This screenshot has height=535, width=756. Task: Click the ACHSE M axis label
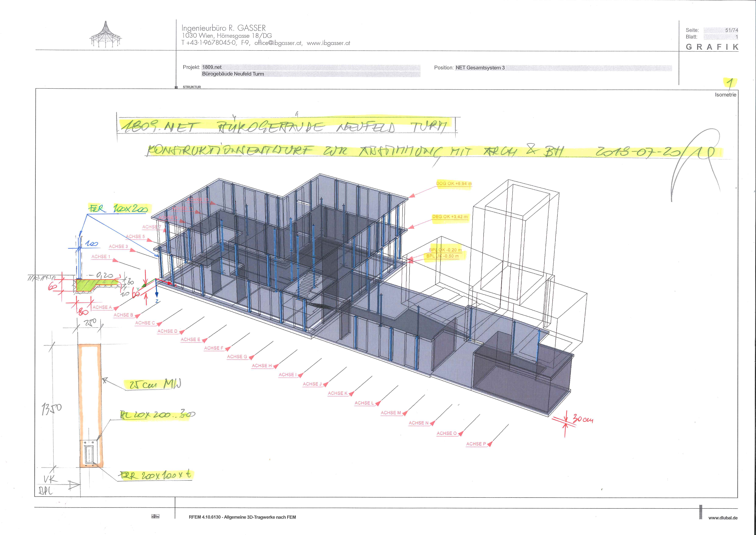point(391,413)
